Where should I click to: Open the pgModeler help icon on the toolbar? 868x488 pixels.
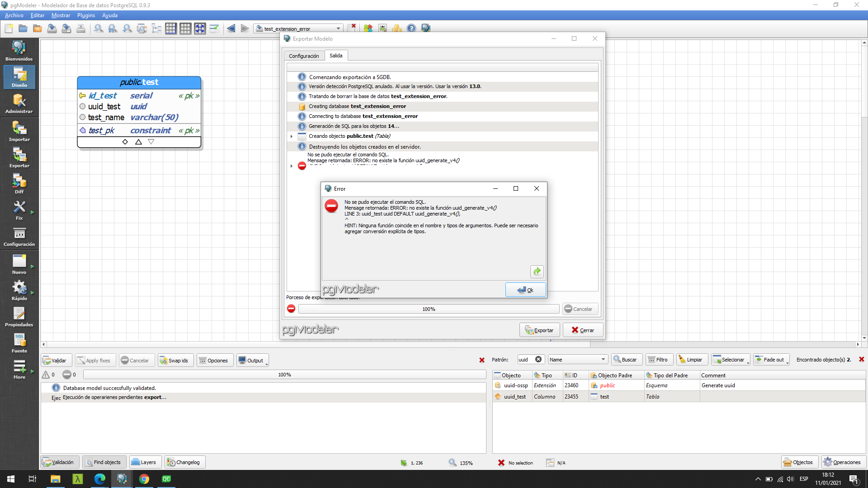click(x=411, y=28)
